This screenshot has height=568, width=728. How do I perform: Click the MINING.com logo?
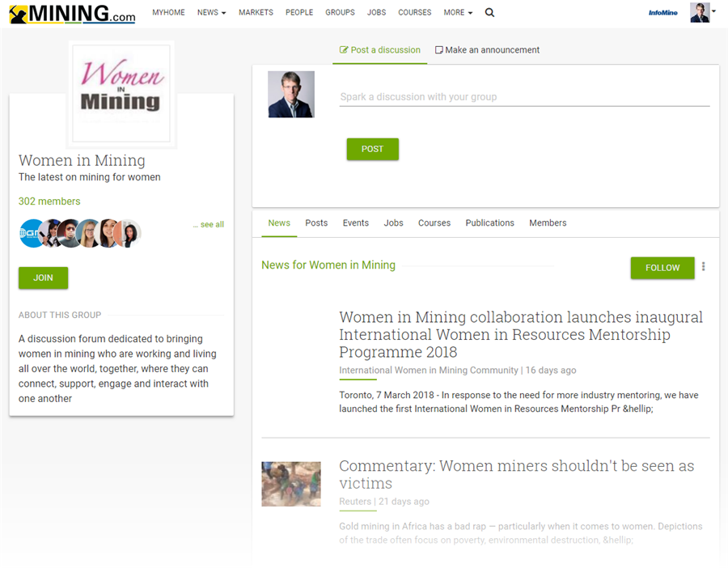tap(72, 13)
